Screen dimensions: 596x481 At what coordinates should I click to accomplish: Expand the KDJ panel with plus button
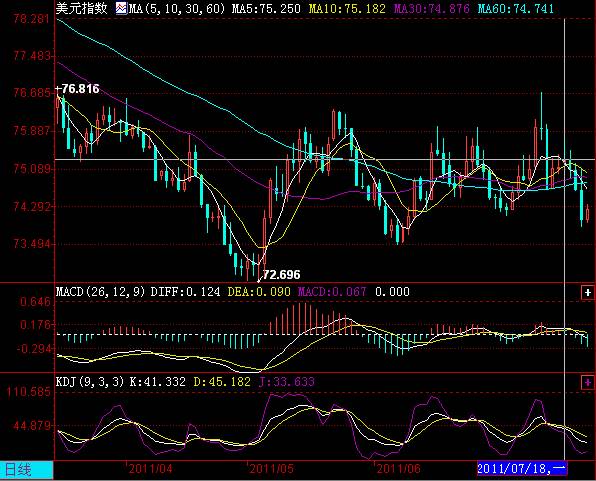[x=588, y=382]
